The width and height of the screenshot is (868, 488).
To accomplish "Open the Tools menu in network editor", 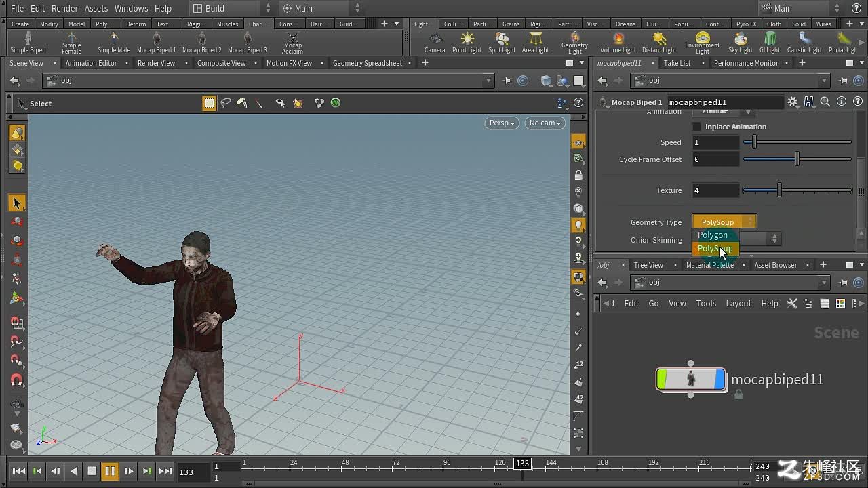I will pyautogui.click(x=706, y=303).
